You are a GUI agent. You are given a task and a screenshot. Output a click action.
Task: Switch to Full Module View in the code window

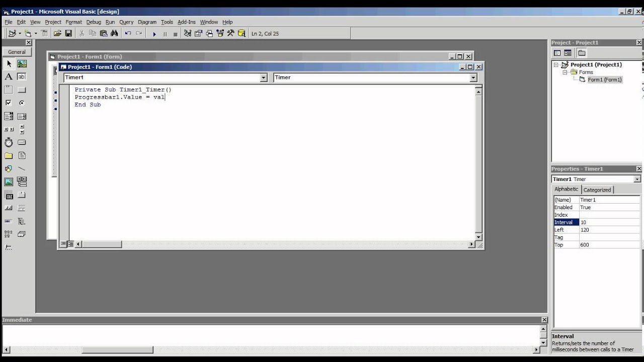coord(70,244)
